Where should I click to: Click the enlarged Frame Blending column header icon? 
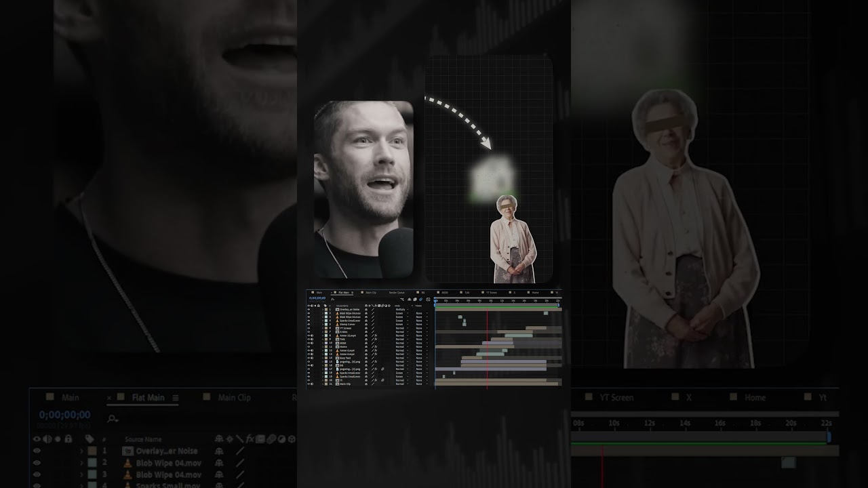click(260, 439)
